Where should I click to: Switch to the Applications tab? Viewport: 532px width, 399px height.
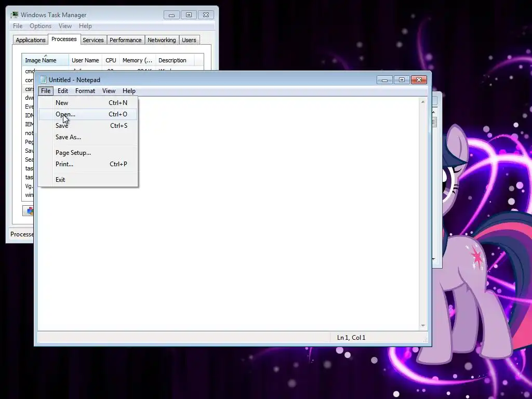pyautogui.click(x=31, y=40)
